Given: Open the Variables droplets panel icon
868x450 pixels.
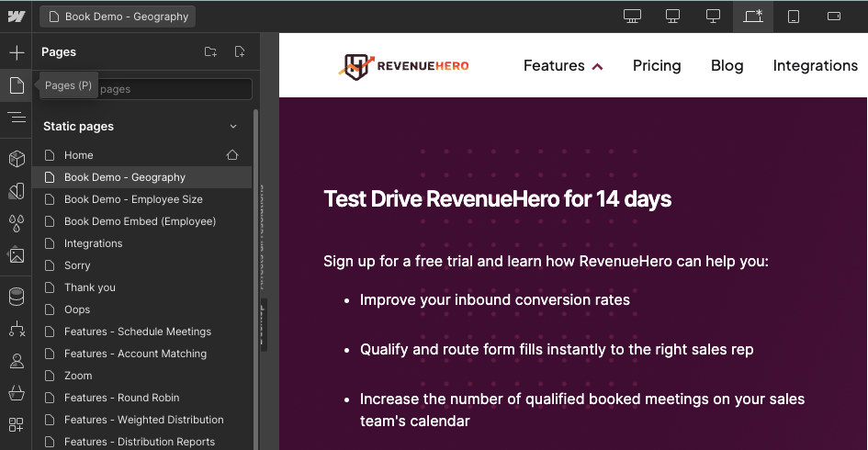Looking at the screenshot, I should coord(17,223).
